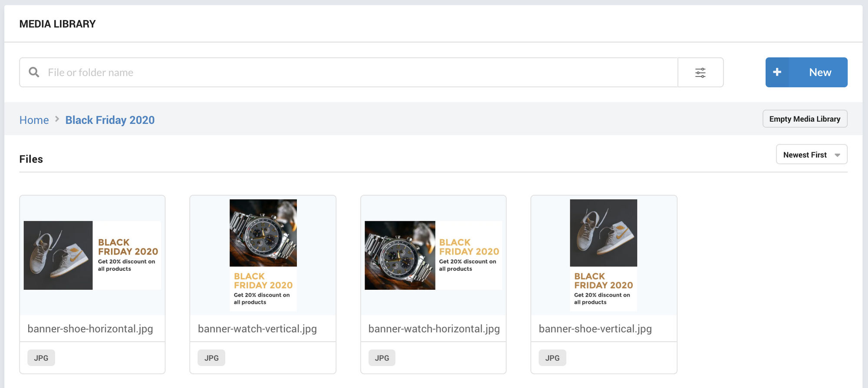Go to Home in the breadcrumb

point(34,120)
